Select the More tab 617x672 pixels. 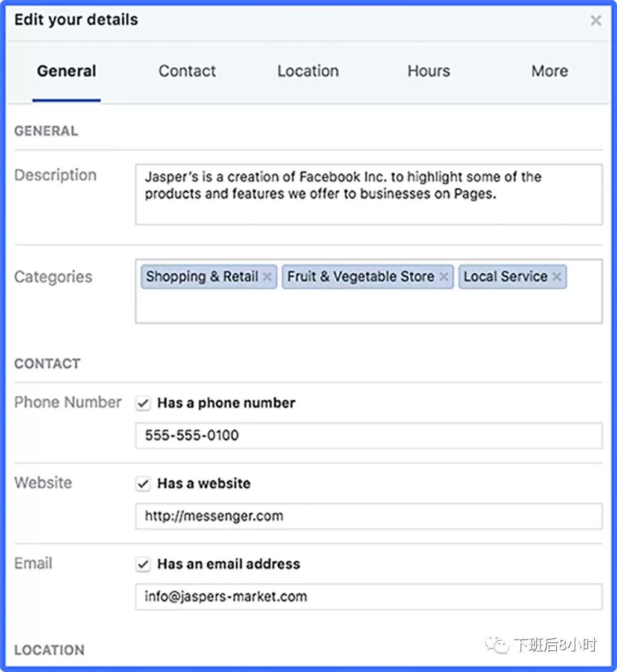(549, 71)
